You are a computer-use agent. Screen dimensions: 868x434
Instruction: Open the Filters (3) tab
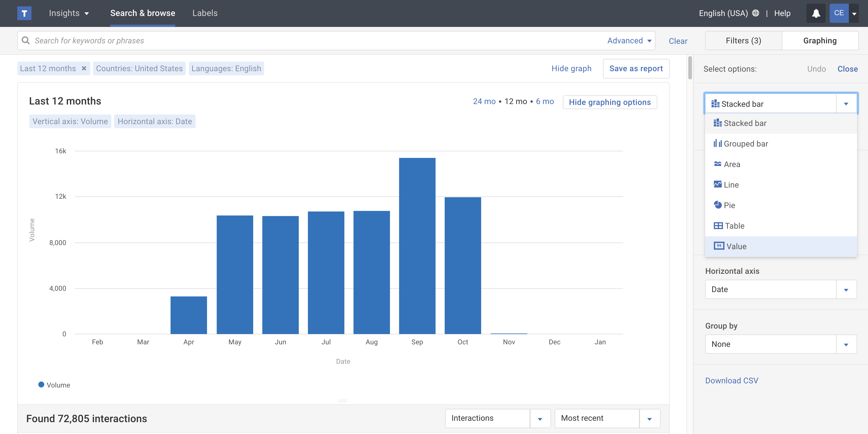pyautogui.click(x=743, y=41)
